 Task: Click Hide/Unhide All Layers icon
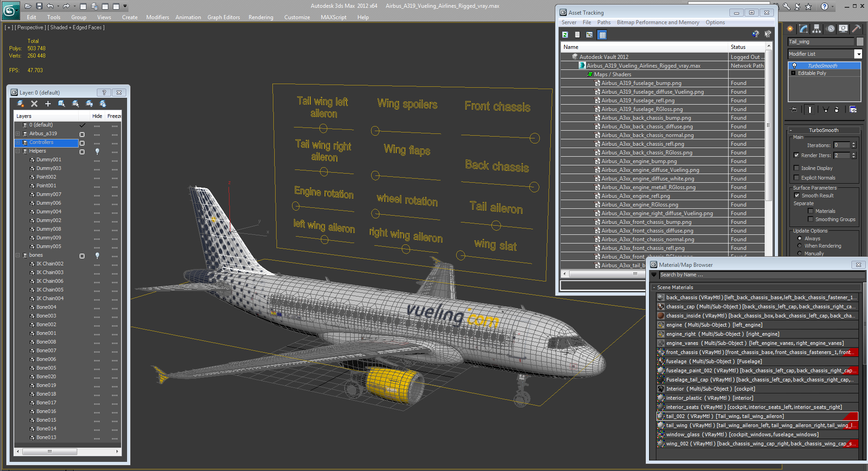click(89, 104)
